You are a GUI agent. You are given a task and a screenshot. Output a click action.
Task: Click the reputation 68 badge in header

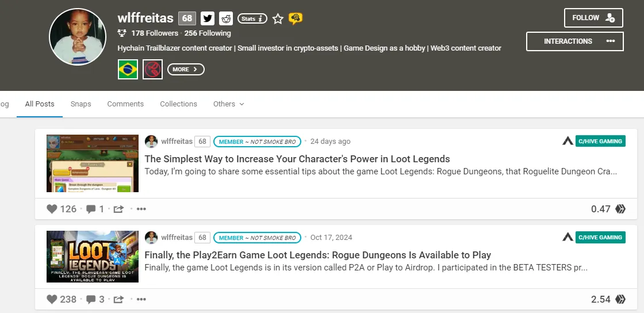[187, 18]
